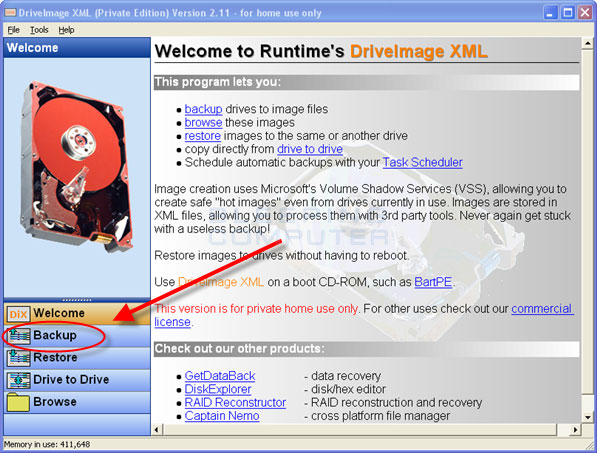Open the RAID Reconstructor product link
Viewport: 597px width, 453px height.
[x=235, y=403]
